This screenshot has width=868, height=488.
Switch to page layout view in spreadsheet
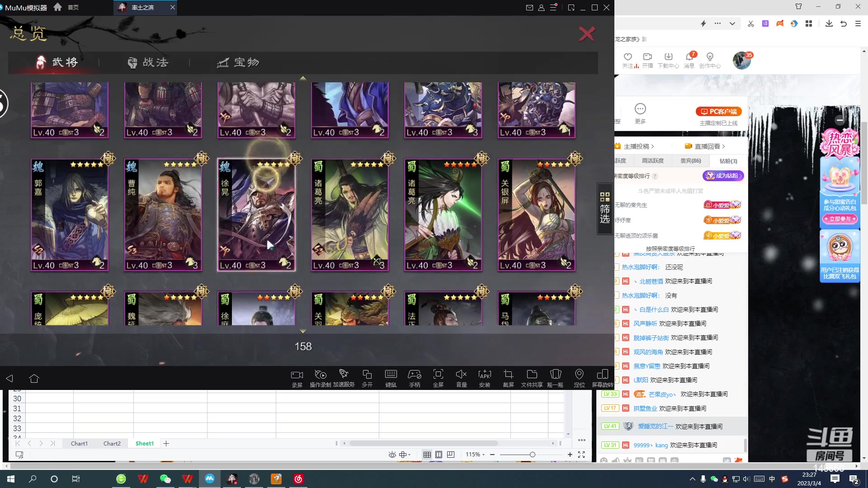439,455
